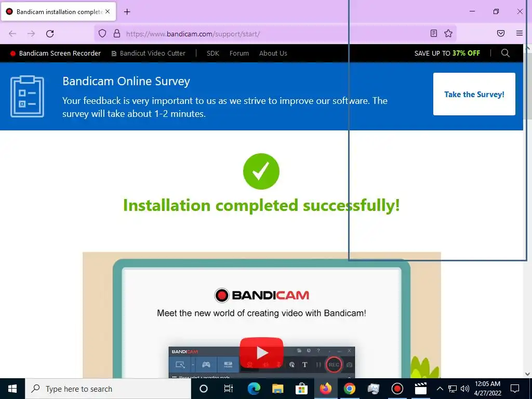532x399 pixels.
Task: Open Cortana circle icon in taskbar
Action: coord(204,389)
